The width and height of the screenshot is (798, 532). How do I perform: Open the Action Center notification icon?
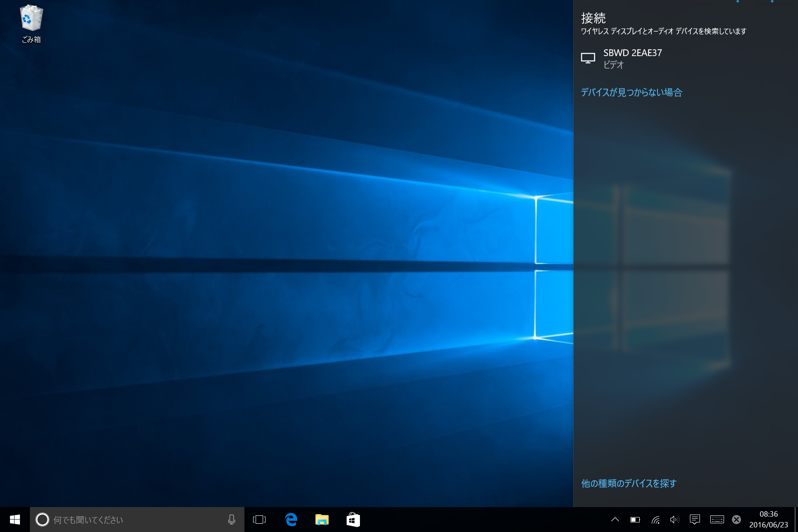[695, 520]
